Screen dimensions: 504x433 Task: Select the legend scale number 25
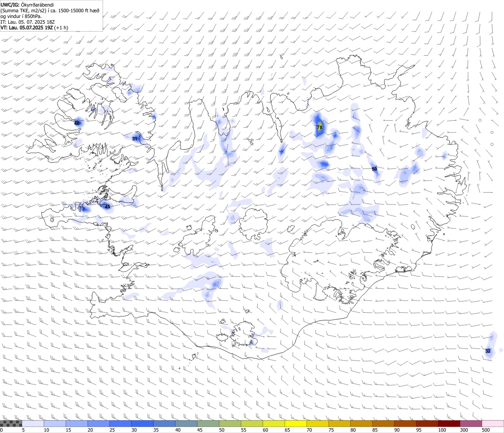point(112,430)
